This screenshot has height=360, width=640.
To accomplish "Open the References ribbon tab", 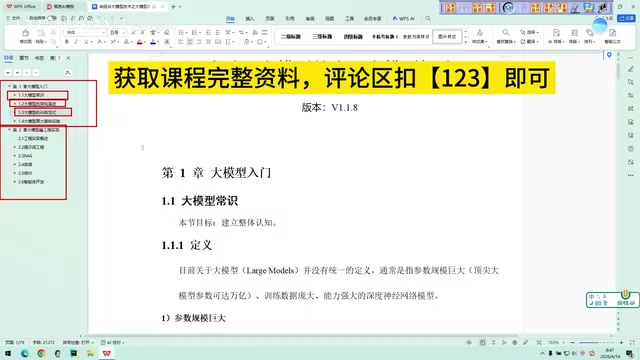I will (x=290, y=18).
